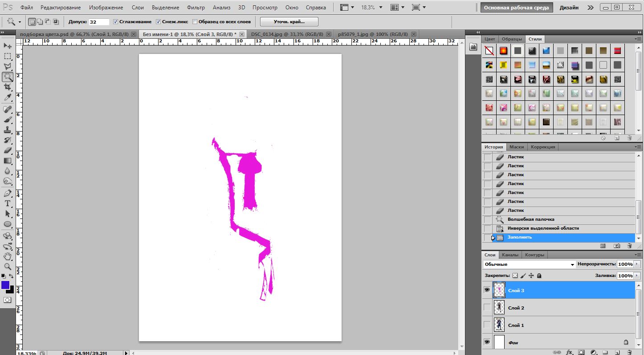Viewport: 644px width, 355px height.
Task: Select the Eyedropper tool
Action: pos(8,98)
